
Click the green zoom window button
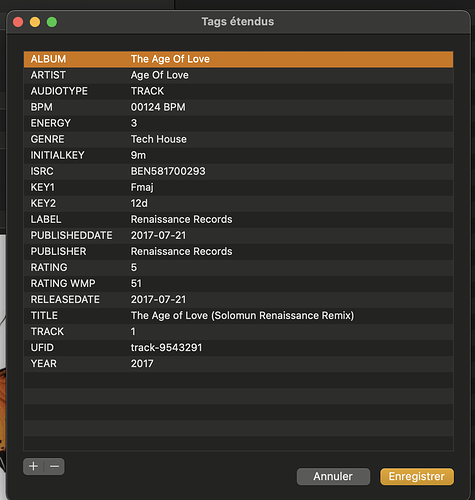click(x=52, y=22)
